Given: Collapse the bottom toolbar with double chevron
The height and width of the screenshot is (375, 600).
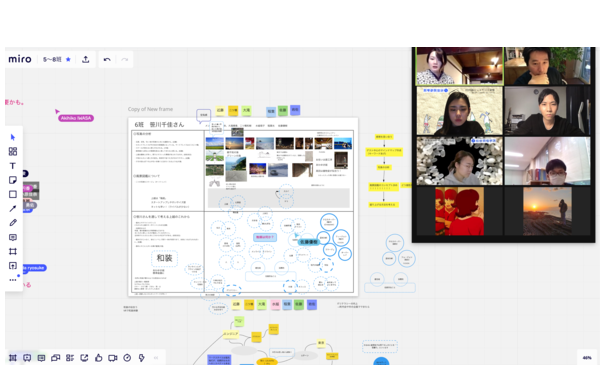Looking at the screenshot, I should click(156, 358).
